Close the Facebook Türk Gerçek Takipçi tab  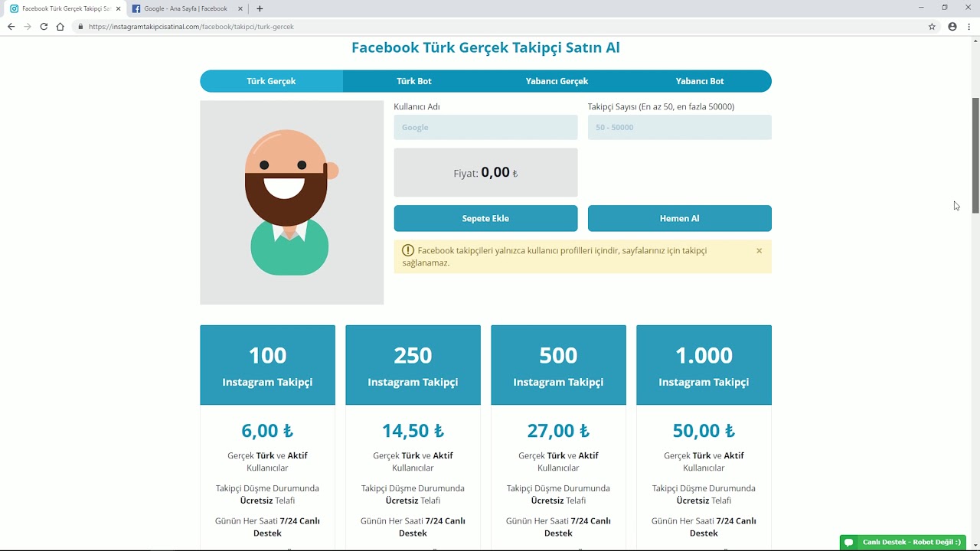pos(118,8)
